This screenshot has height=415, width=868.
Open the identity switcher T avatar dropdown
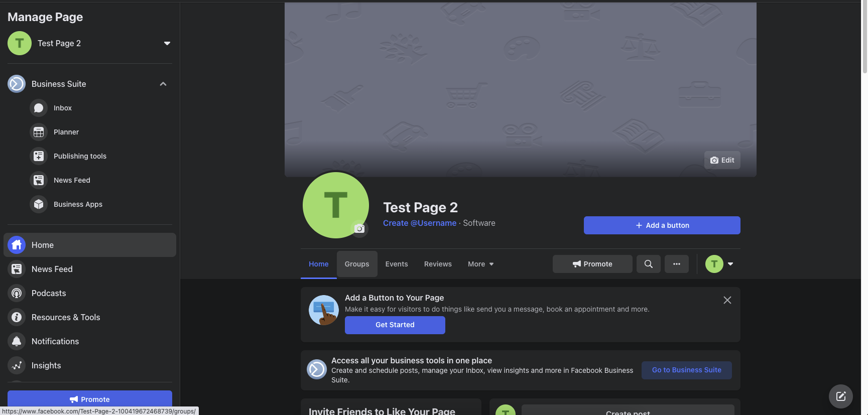pos(719,264)
